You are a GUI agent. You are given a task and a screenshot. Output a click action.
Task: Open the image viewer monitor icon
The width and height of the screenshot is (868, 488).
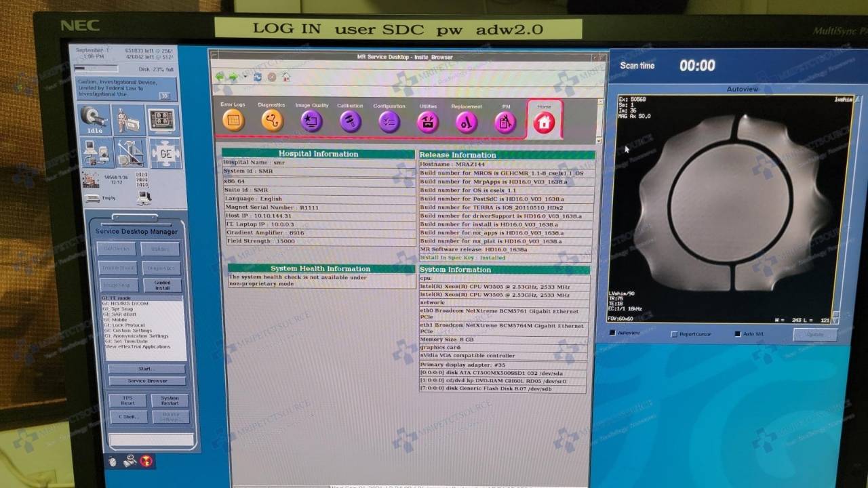(163, 120)
